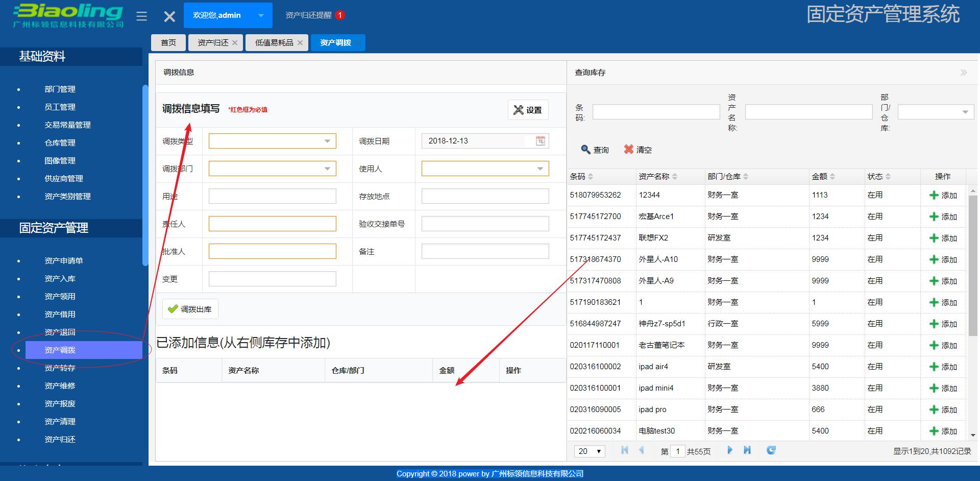Open the page size dropdown showing 20

[589, 451]
